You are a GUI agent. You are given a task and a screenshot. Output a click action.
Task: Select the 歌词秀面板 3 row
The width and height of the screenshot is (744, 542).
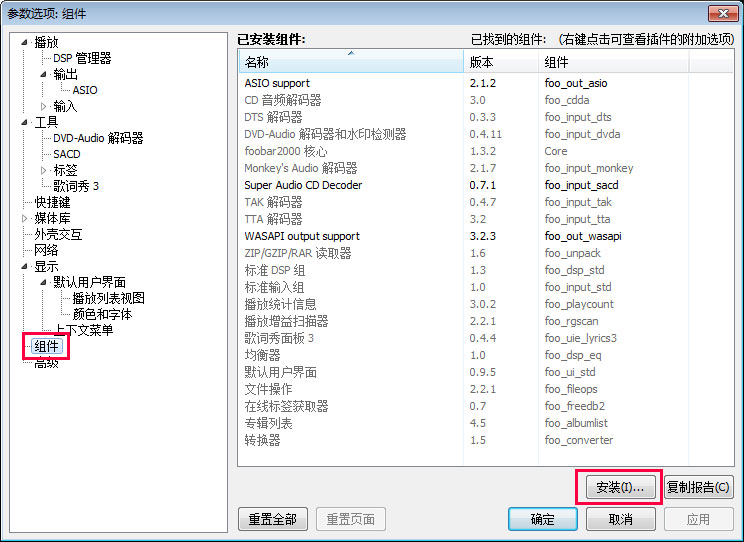coord(486,338)
